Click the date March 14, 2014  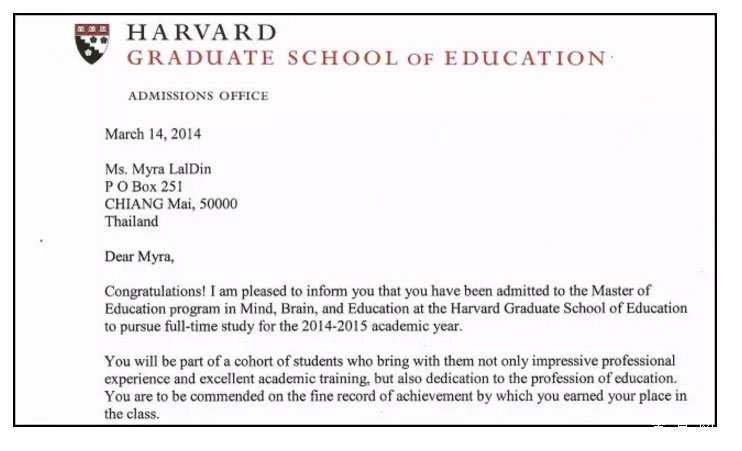pyautogui.click(x=158, y=134)
